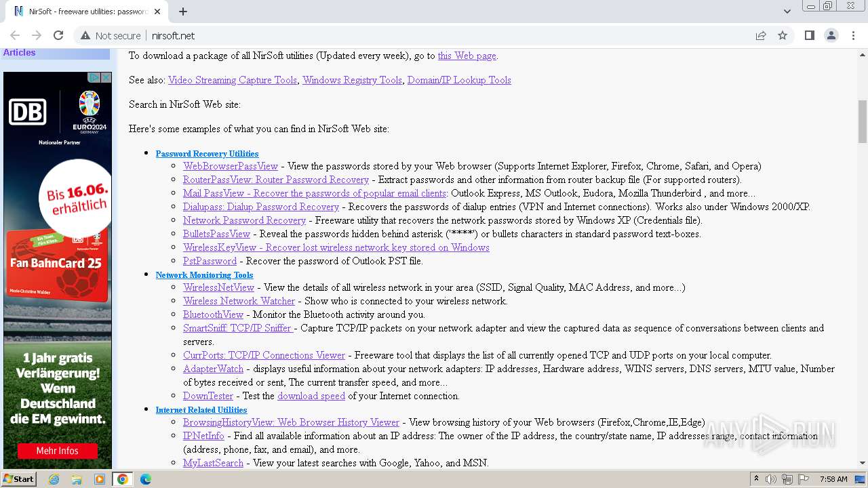
Task: Open a new browser tab
Action: [x=183, y=12]
